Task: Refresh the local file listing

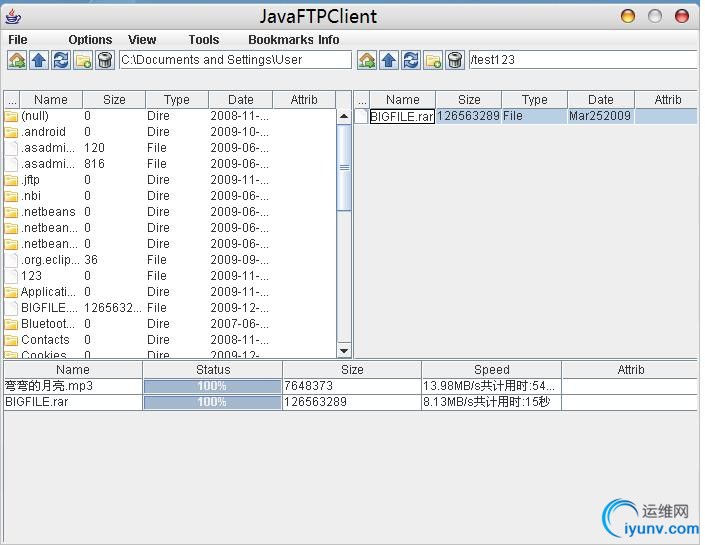Action: [x=61, y=60]
